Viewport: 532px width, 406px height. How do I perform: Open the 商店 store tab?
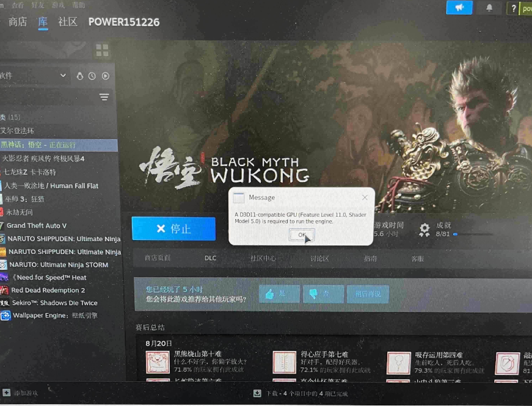18,22
